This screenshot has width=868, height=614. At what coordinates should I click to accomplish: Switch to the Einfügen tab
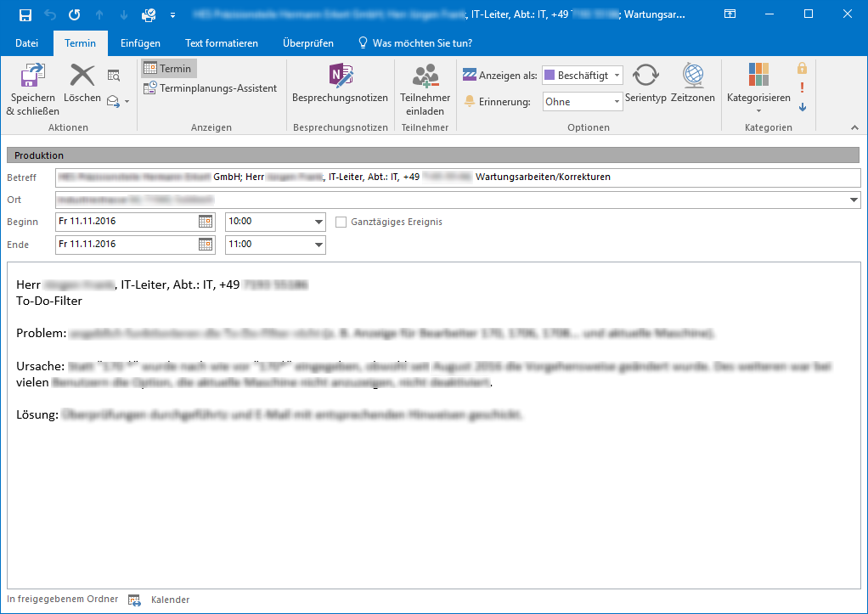coord(141,43)
